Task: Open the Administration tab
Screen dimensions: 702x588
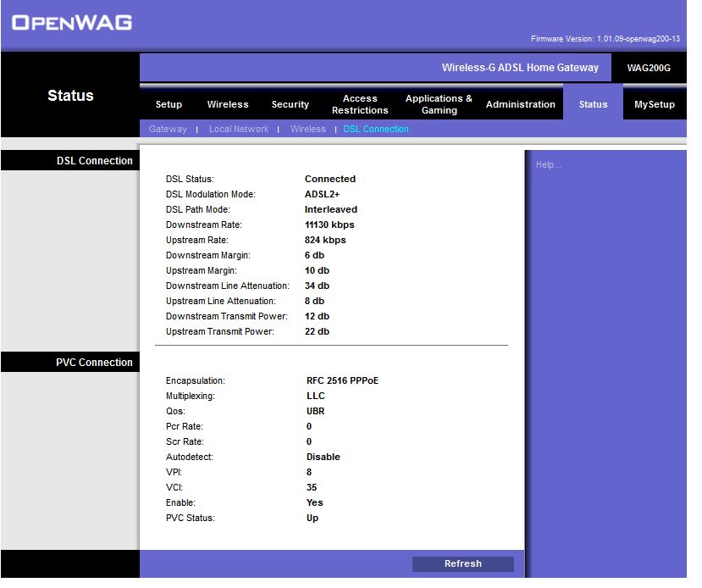Action: click(520, 104)
